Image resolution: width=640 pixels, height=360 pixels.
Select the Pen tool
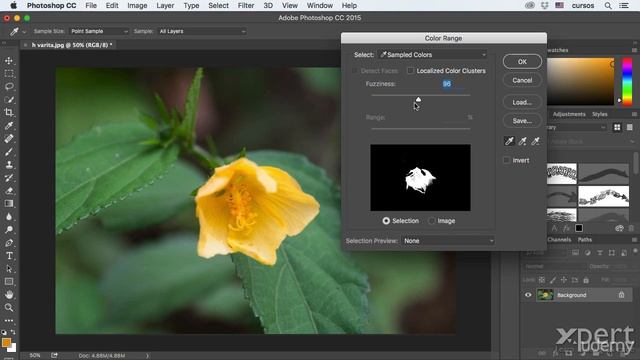(x=9, y=242)
